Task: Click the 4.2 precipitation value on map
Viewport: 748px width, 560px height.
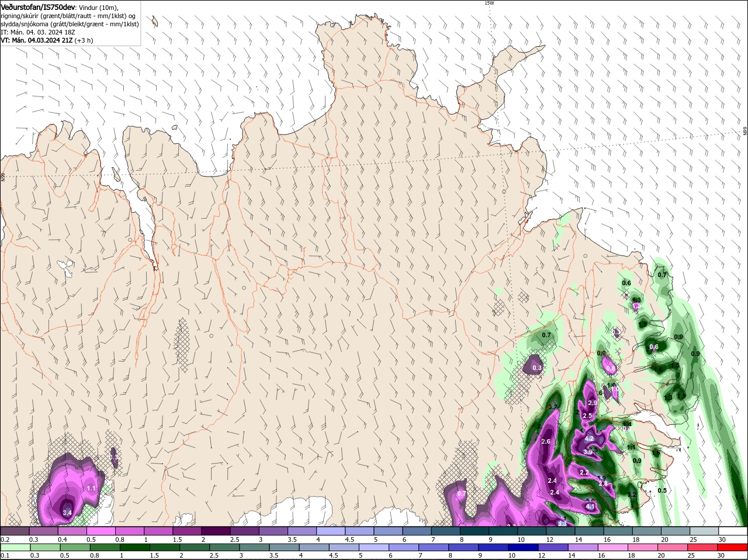Action: pos(589,438)
